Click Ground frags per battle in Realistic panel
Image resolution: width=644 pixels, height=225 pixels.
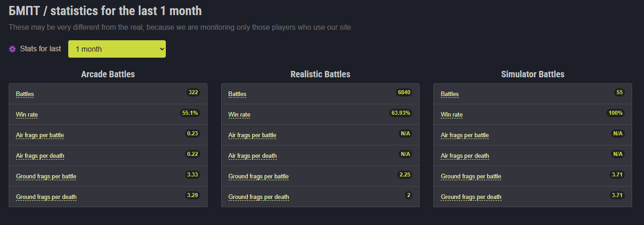pos(258,177)
